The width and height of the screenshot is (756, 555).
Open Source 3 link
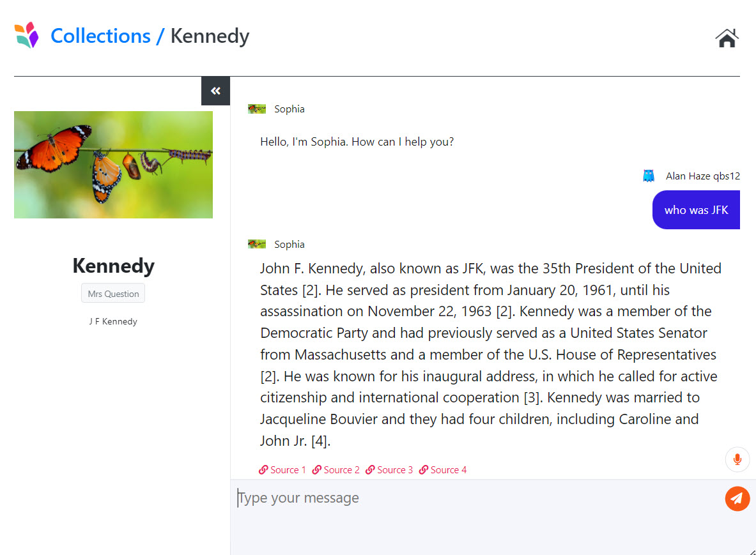[389, 470]
